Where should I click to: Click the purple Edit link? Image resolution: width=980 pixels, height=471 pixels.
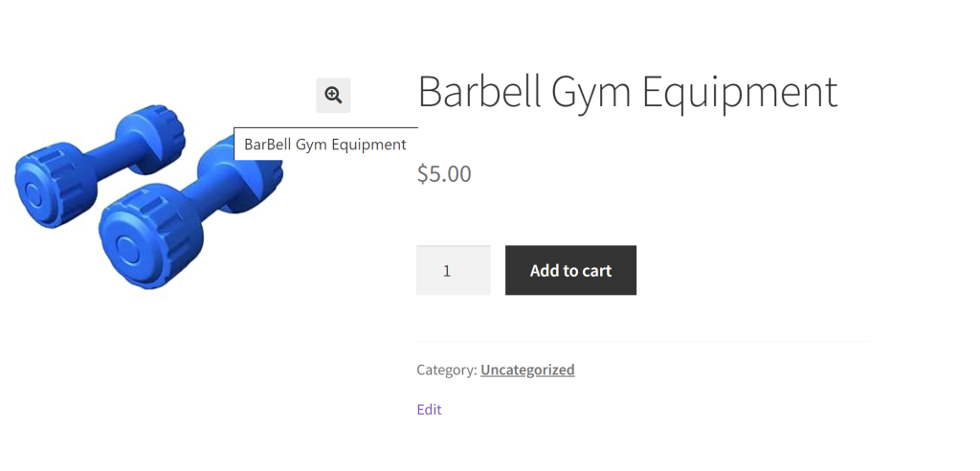430,410
